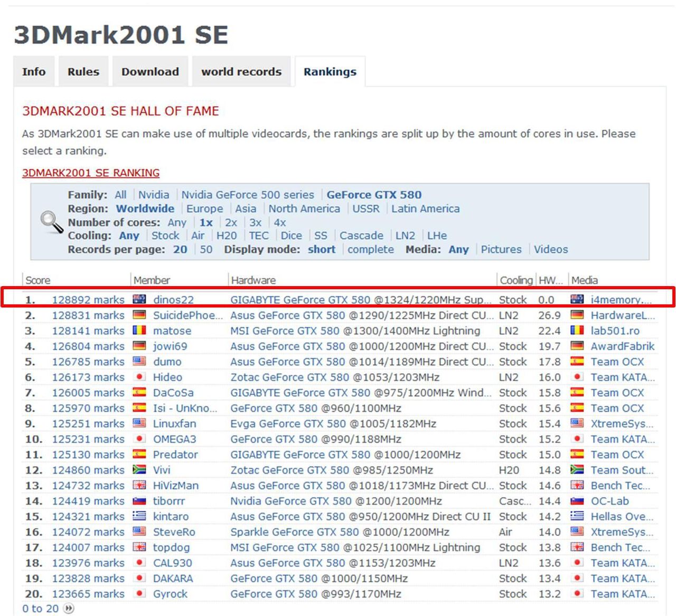Switch display mode to complete

pyautogui.click(x=371, y=249)
